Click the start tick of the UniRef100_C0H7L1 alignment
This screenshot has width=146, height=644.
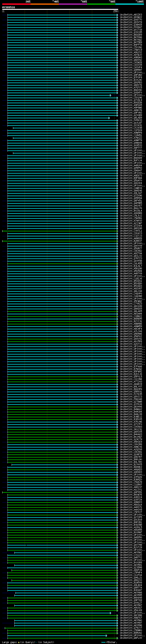click(3, 231)
